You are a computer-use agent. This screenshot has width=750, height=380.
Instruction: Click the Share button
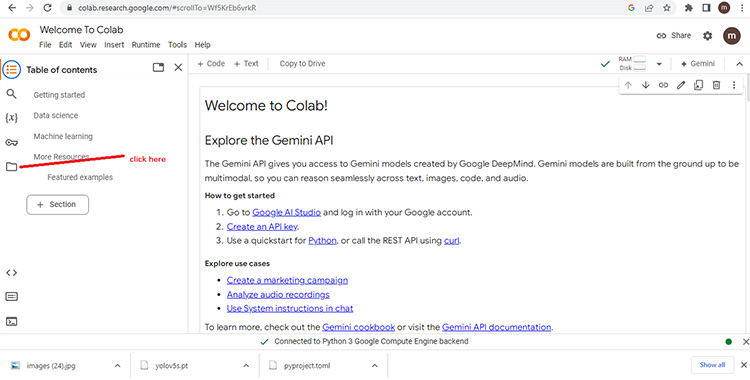673,35
